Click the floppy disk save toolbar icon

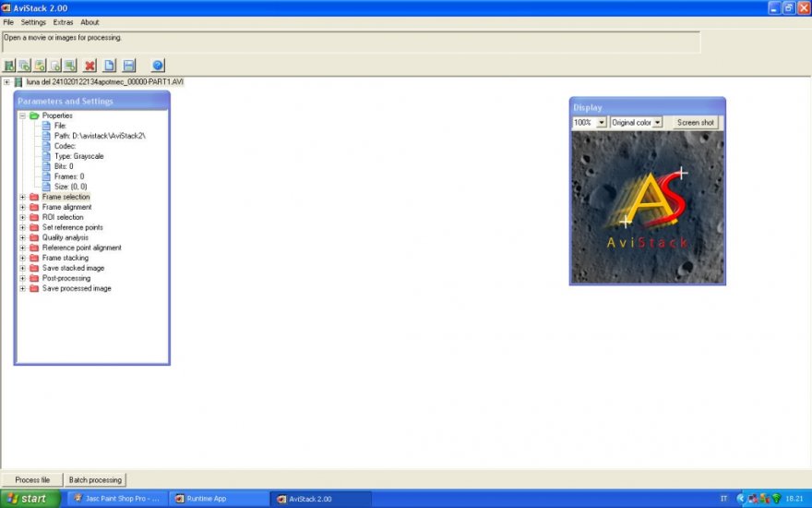[129, 66]
